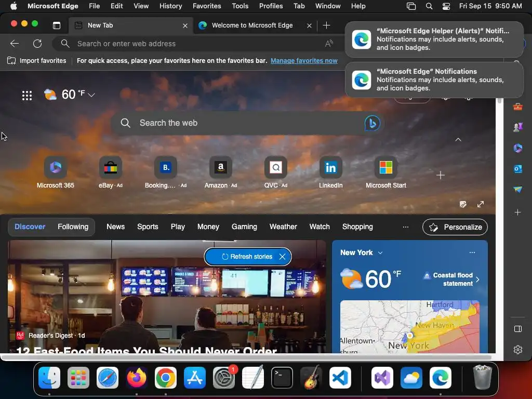Add a new quick link with plus
This screenshot has height=399, width=532.
(441, 175)
